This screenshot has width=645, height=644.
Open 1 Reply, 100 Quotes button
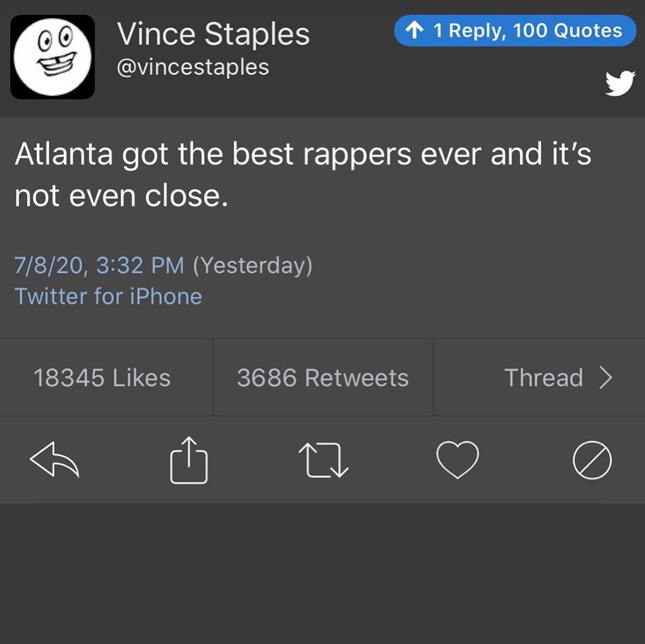pos(515,30)
